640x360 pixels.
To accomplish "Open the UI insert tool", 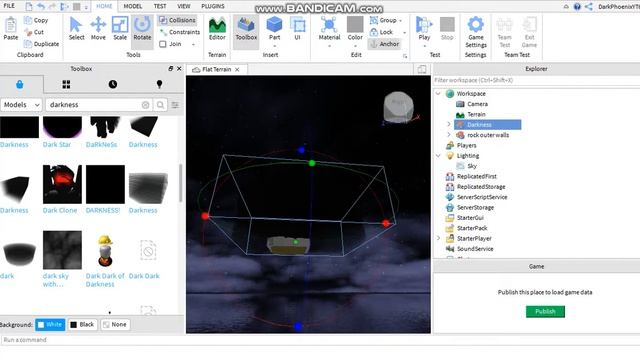I will click(298, 29).
